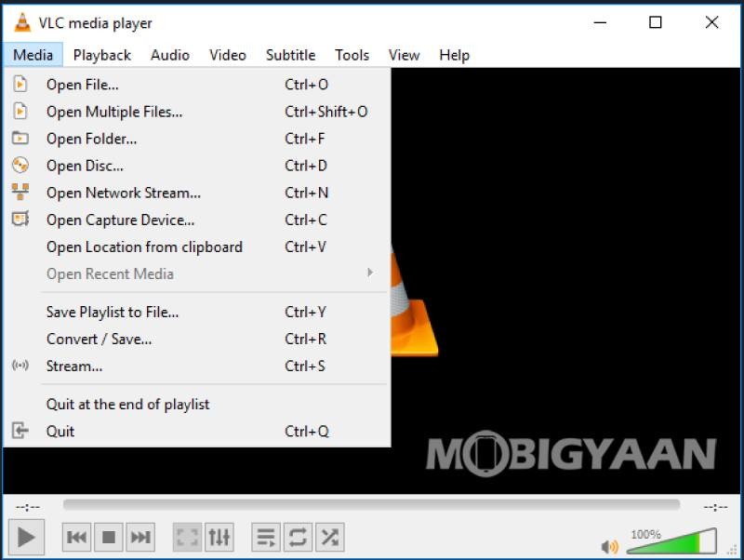Viewport: 744px width, 560px height.
Task: Click the Ctrl+Shift+O shortcut text
Action: [x=326, y=112]
